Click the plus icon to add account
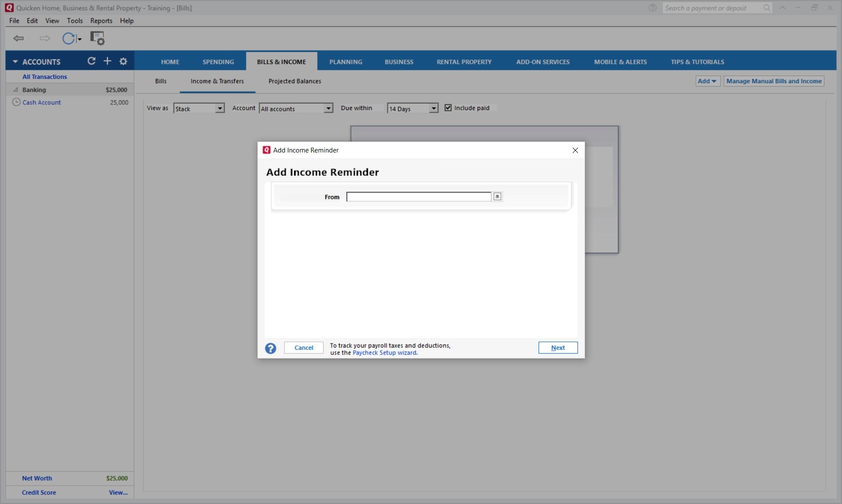Viewport: 842px width, 504px height. [107, 61]
